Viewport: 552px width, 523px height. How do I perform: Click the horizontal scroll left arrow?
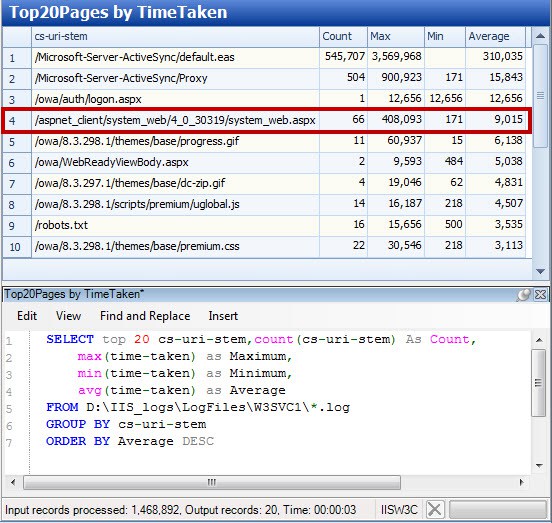(x=13, y=482)
